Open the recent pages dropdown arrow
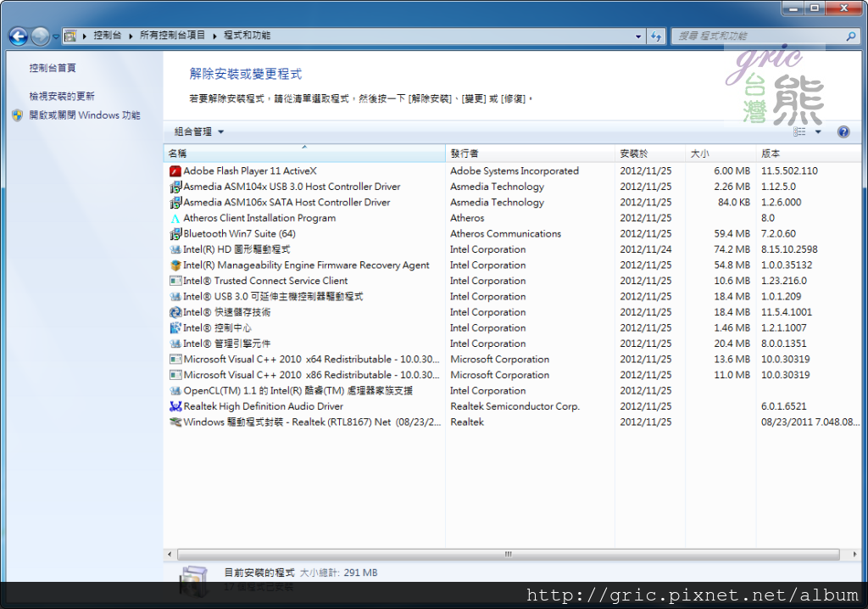The width and height of the screenshot is (868, 609). click(x=55, y=36)
